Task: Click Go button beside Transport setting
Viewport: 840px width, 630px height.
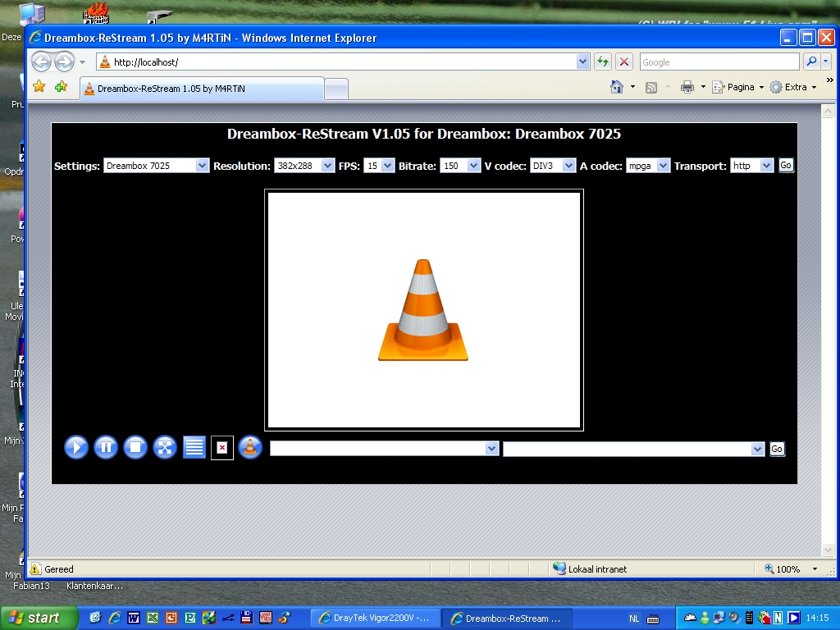Action: coord(785,165)
